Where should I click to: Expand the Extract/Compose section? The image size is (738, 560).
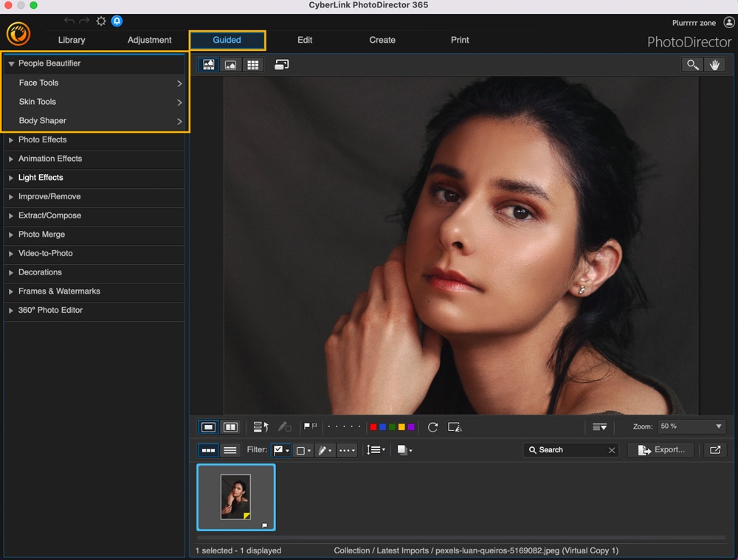click(x=94, y=215)
